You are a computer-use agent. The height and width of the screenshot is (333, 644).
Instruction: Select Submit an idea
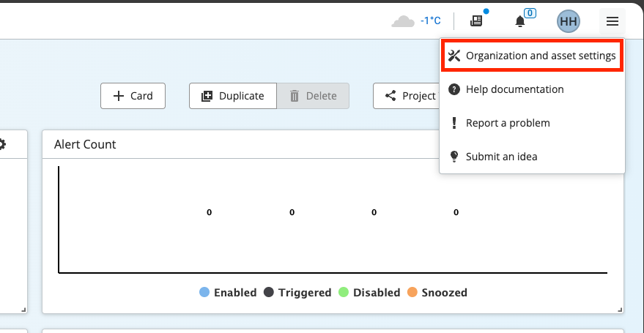pos(501,157)
